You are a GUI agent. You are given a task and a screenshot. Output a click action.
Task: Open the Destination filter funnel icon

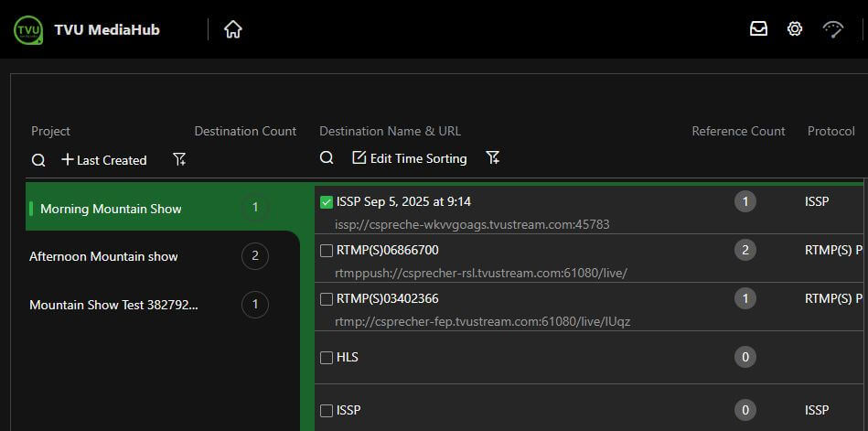point(493,158)
